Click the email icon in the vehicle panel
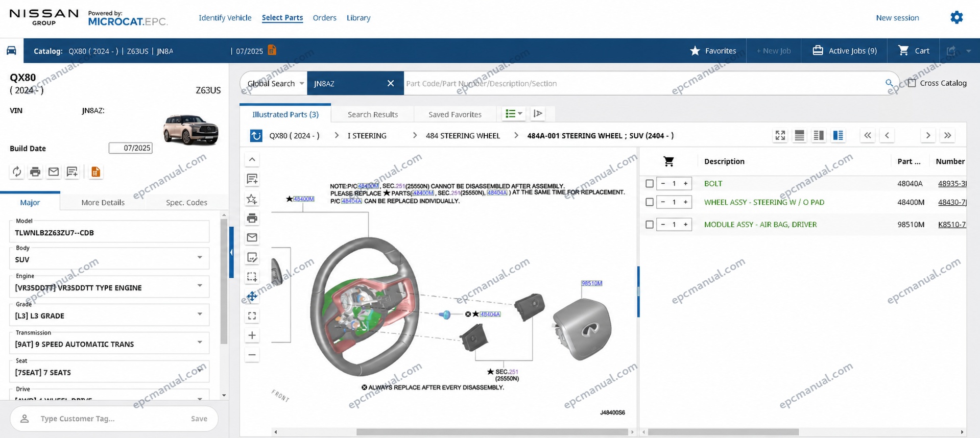980x438 pixels. tap(54, 172)
